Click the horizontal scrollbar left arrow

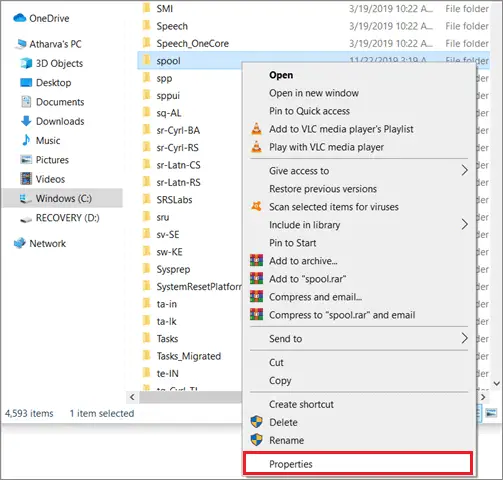click(132, 397)
